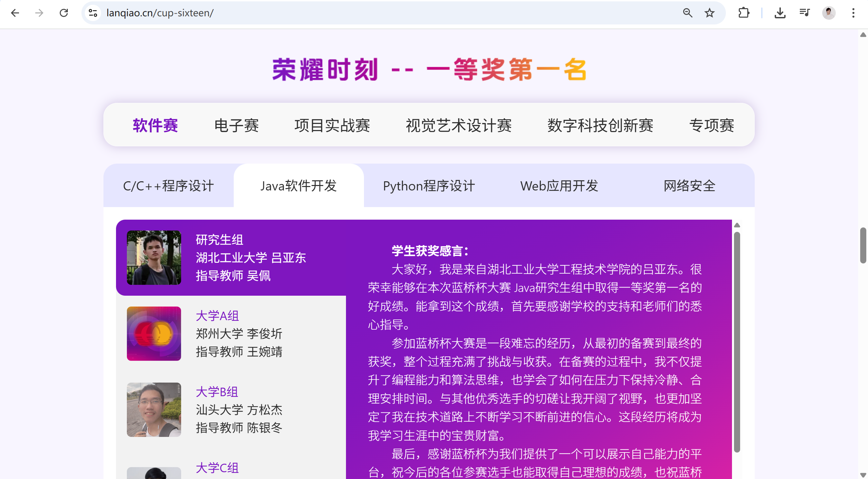The height and width of the screenshot is (479, 868).
Task: Click the zoom magnifier icon in the address bar
Action: (688, 13)
